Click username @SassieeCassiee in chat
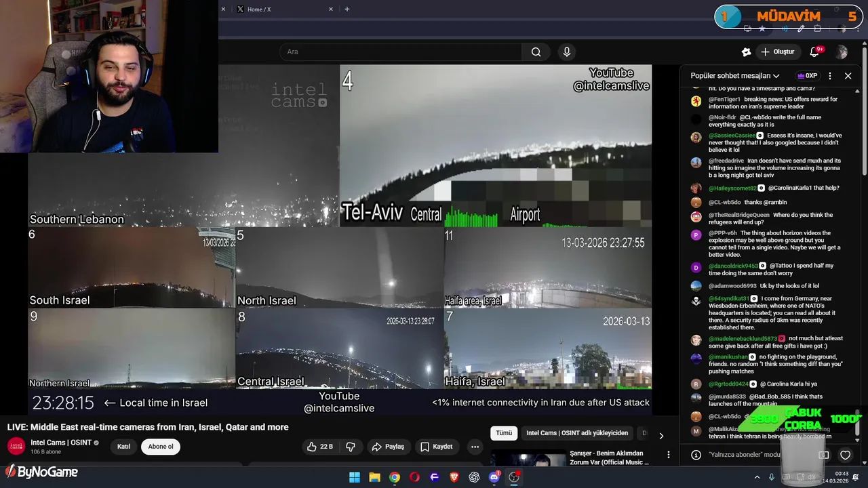This screenshot has height=488, width=868. click(732, 136)
